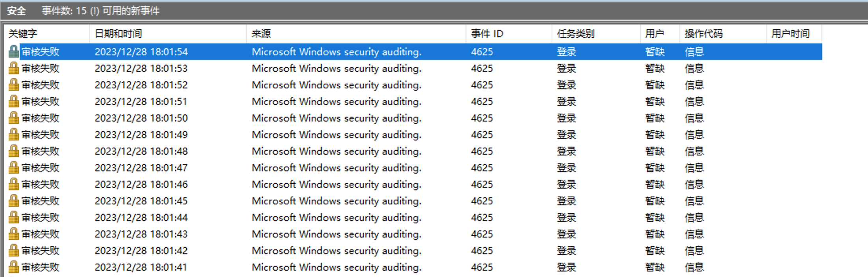Select the event timestamped 2023/12/28 18:01:52

[141, 85]
